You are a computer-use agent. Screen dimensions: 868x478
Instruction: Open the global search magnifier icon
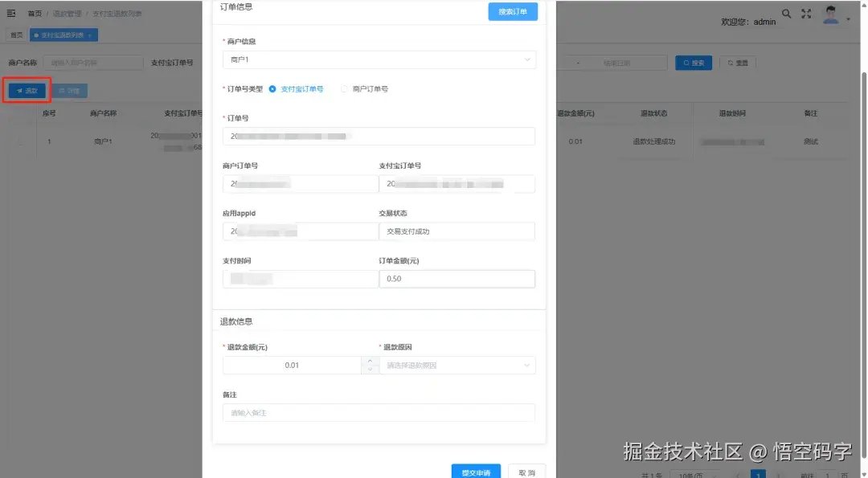[x=786, y=14]
